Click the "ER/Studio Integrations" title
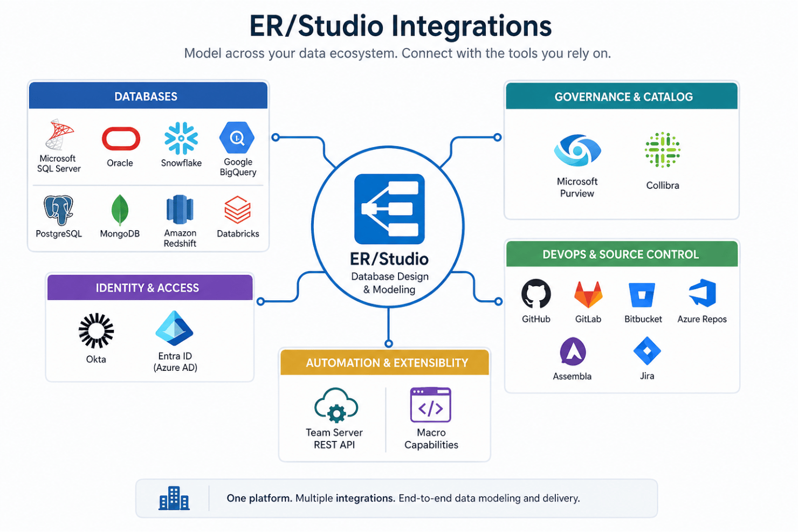The image size is (798, 532). coord(400,26)
